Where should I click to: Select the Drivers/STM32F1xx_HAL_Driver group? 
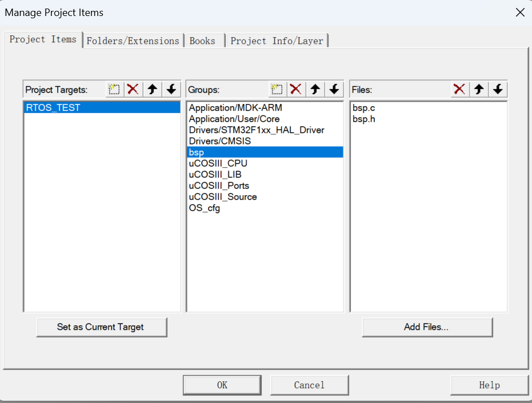coord(265,130)
